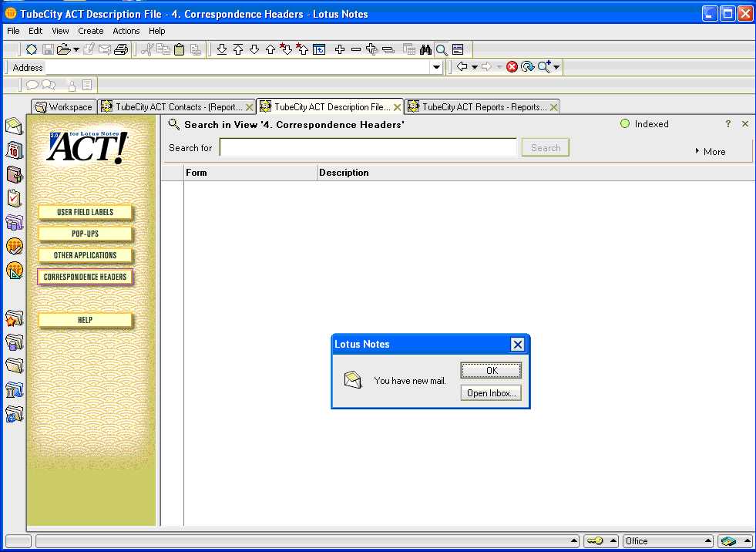Click the Navigate Previous up-arrow icon
756x552 pixels.
coord(270,49)
